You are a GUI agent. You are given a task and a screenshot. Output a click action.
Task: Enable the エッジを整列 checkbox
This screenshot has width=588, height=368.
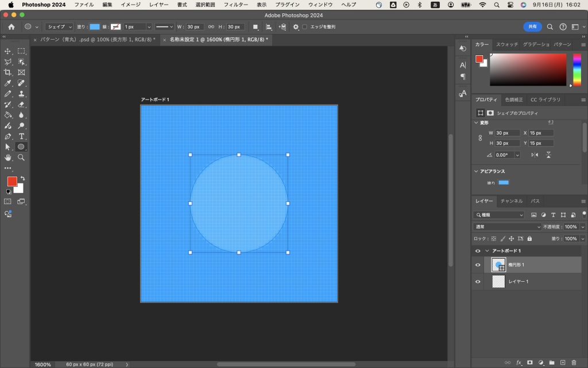coord(305,27)
